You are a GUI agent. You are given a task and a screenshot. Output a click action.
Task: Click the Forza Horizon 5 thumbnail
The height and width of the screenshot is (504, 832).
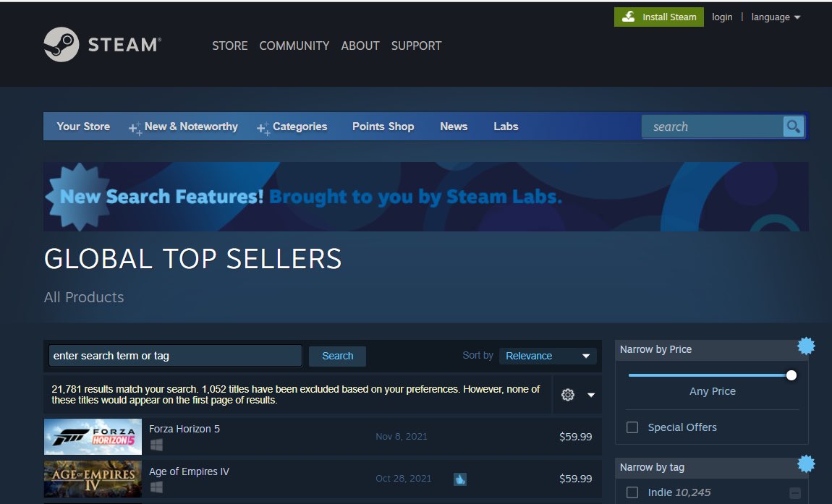click(x=93, y=437)
